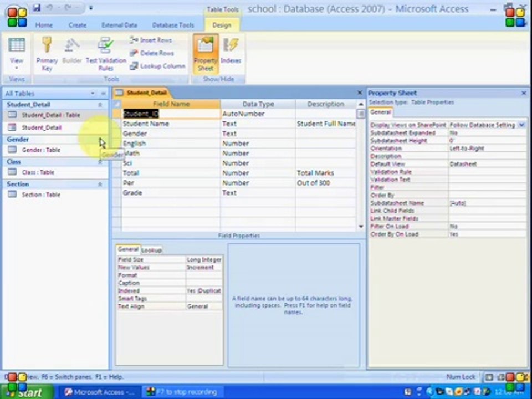Viewport: 532px width, 399px height.
Task: Close the Property Sheet pane
Action: click(x=524, y=93)
